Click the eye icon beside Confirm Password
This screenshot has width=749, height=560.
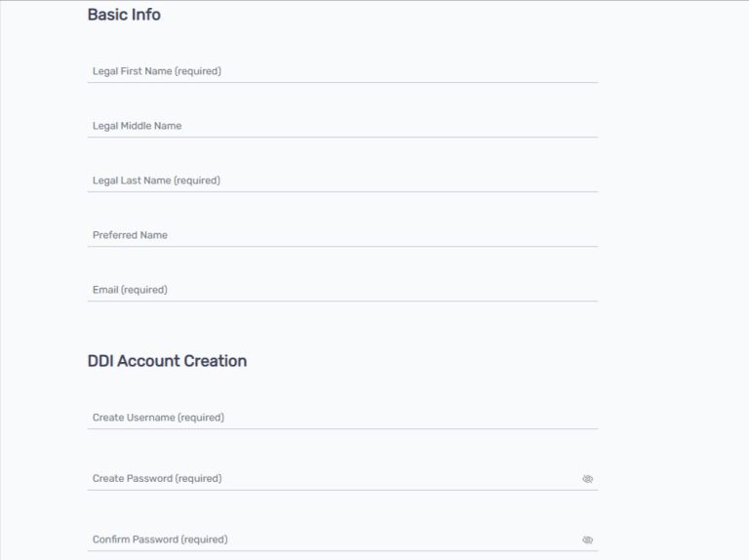click(587, 540)
